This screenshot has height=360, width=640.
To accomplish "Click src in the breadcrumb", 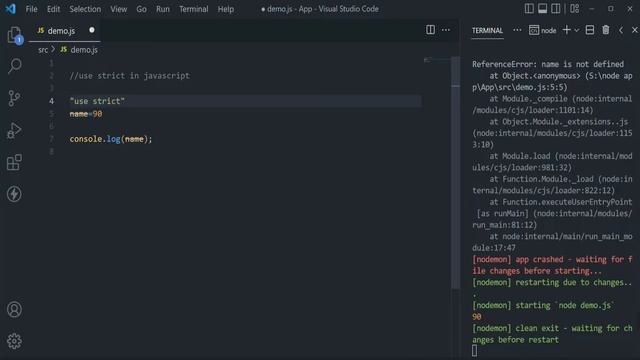I will [43, 50].
